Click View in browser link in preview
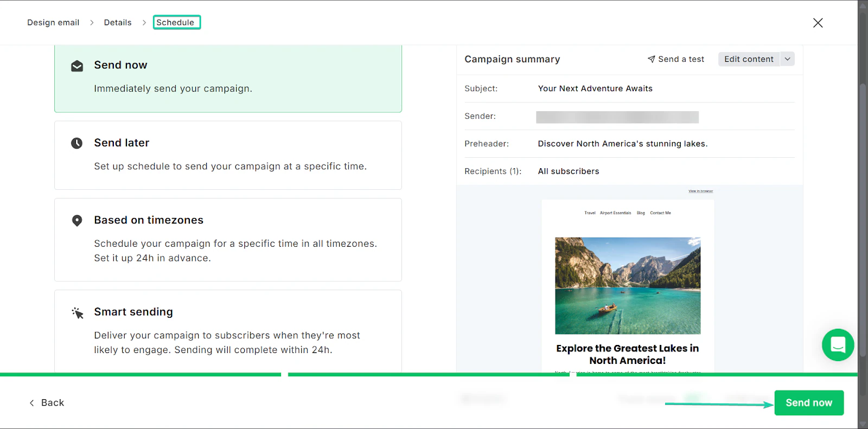The height and width of the screenshot is (429, 868). 701,191
